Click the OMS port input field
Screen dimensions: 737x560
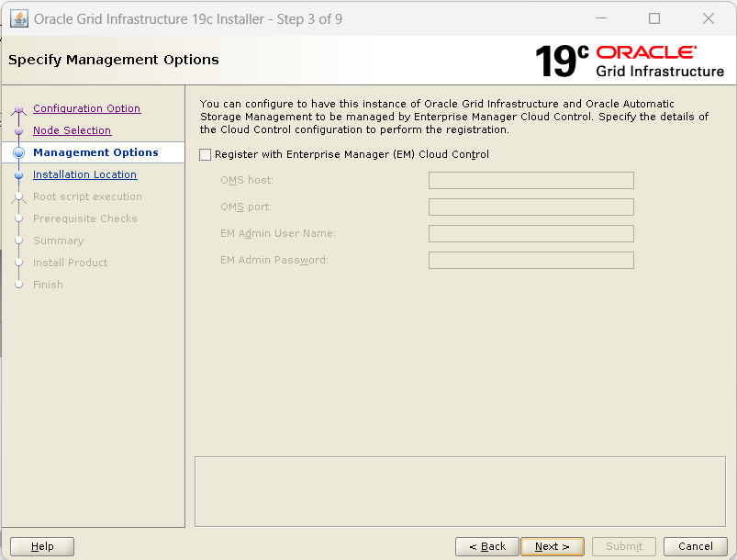531,207
